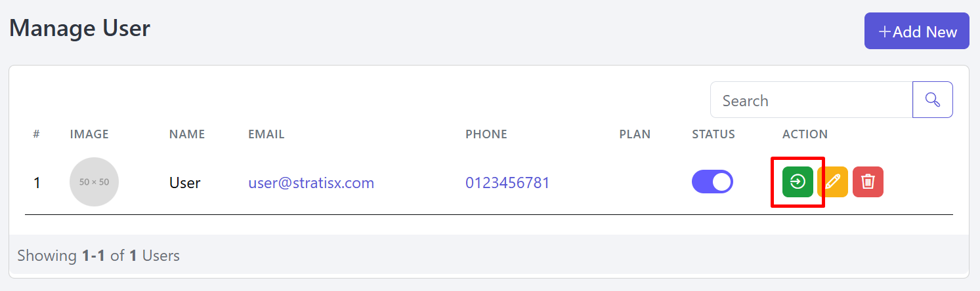The image size is (980, 291).
Task: Toggle the status switch for User
Action: 712,182
